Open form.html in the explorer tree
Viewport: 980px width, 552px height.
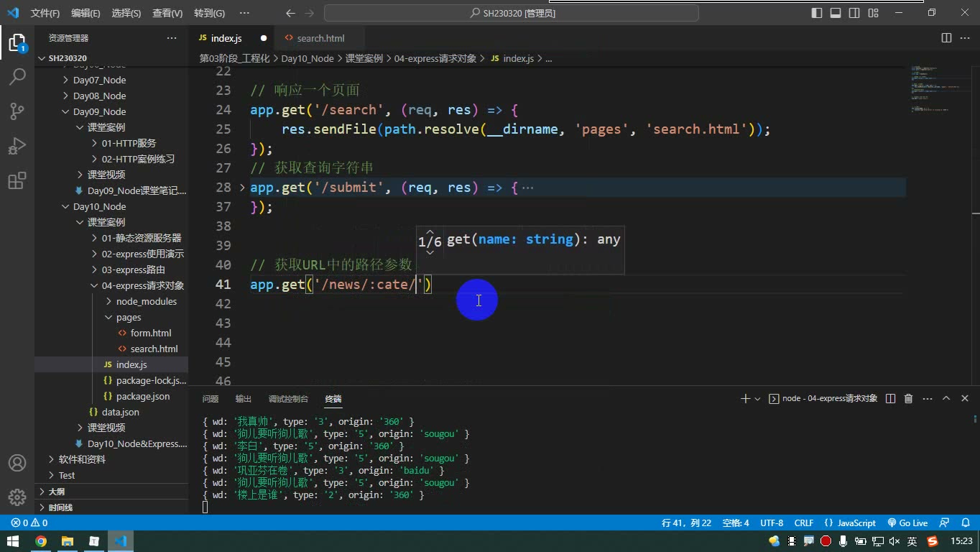[151, 333]
